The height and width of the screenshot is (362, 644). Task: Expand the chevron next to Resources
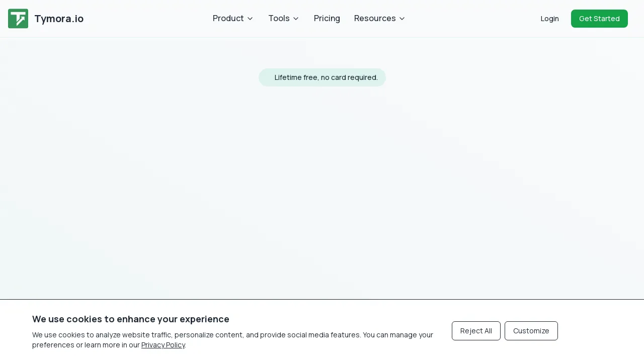click(x=402, y=19)
